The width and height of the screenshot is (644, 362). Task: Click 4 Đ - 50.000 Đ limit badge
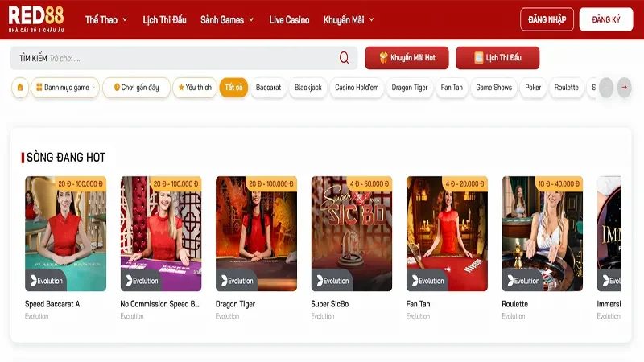click(x=369, y=184)
